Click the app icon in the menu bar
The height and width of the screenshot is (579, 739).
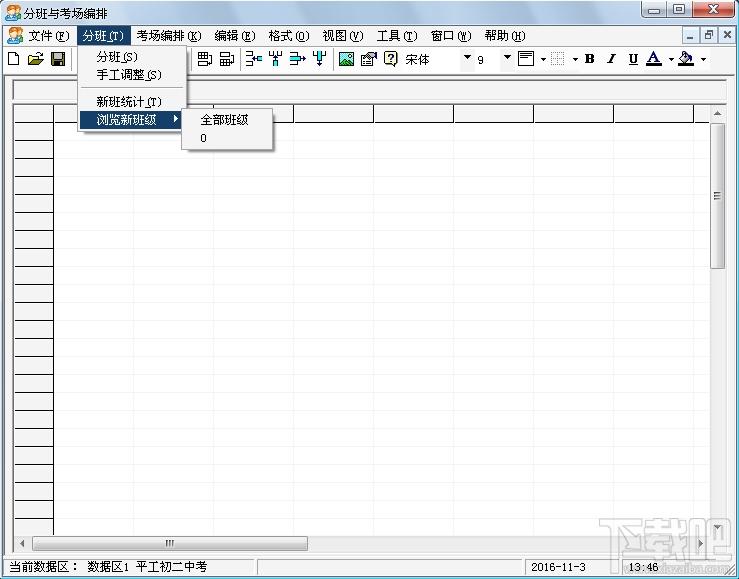click(x=15, y=36)
